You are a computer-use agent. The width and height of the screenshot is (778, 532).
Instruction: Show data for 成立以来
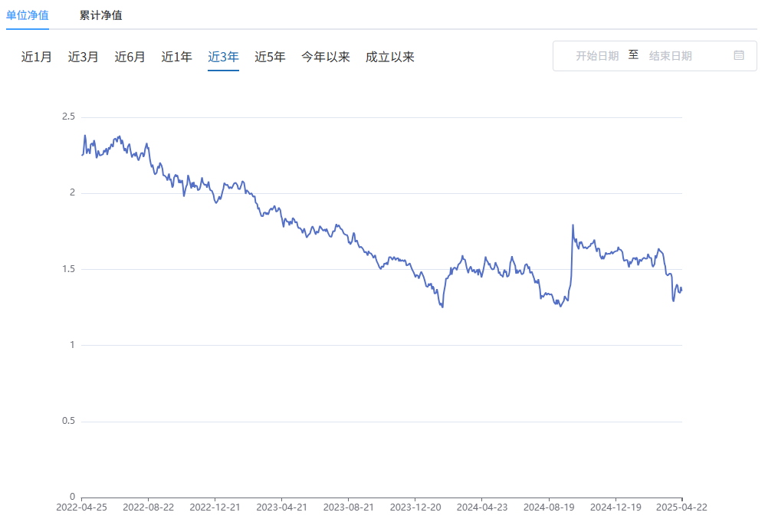point(390,57)
